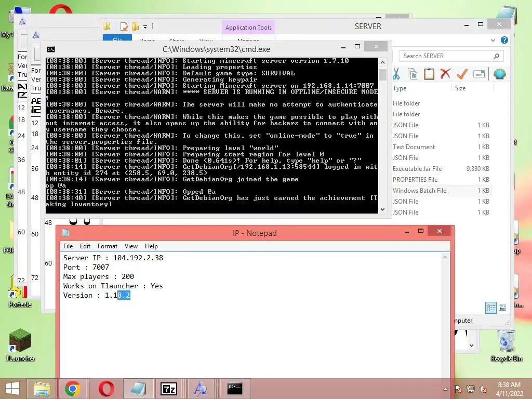The width and height of the screenshot is (532, 399).
Task: Click the Windows Start button
Action: (x=12, y=389)
